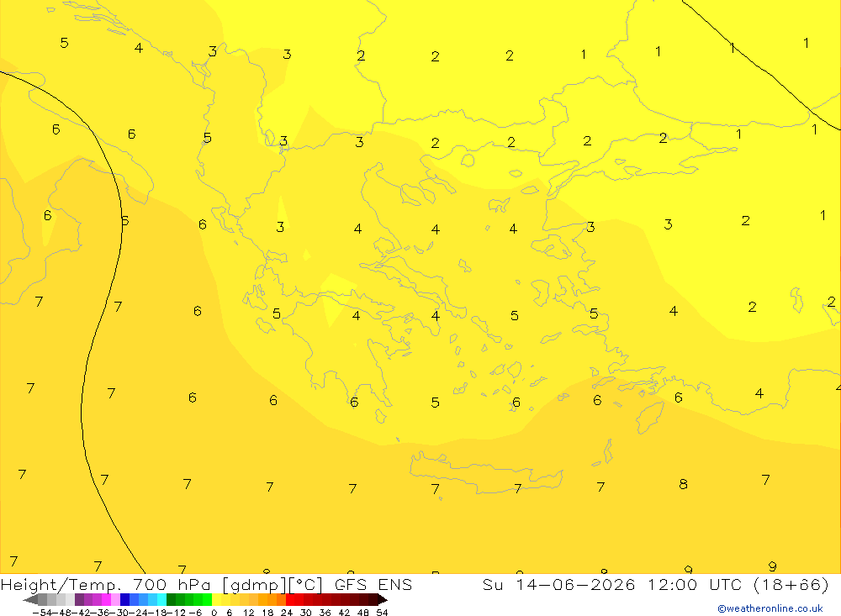Screen dimensions: 841x616
Task: Click the dark maroon right arrow end of scale
Action: 383,600
